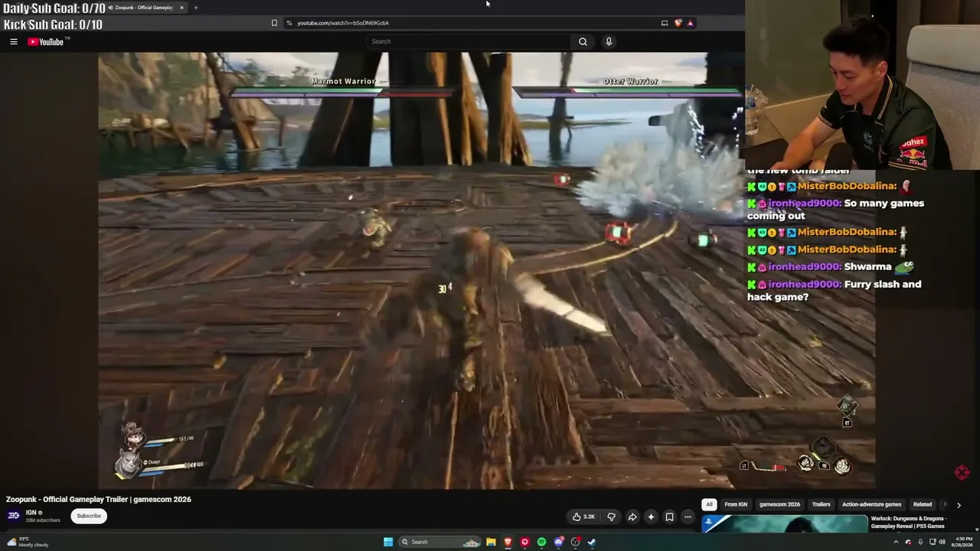
Task: Dislike the Zoopunk trailer video
Action: (x=611, y=517)
